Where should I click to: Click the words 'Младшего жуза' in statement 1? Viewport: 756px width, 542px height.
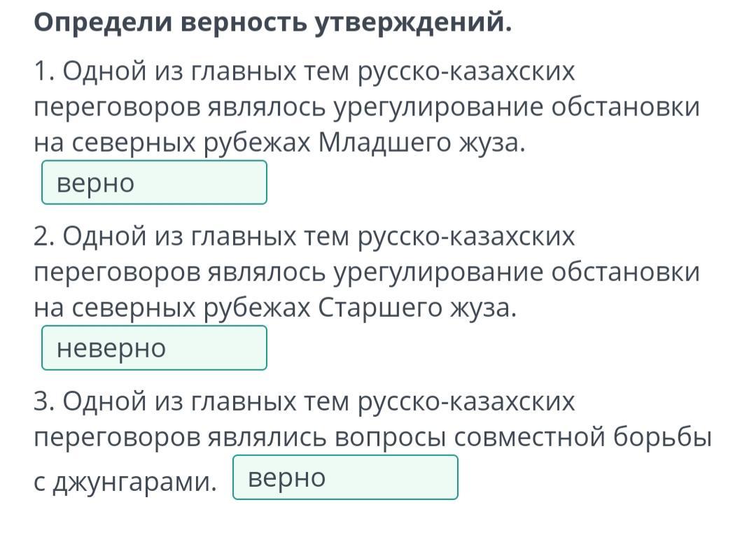pyautogui.click(x=420, y=143)
